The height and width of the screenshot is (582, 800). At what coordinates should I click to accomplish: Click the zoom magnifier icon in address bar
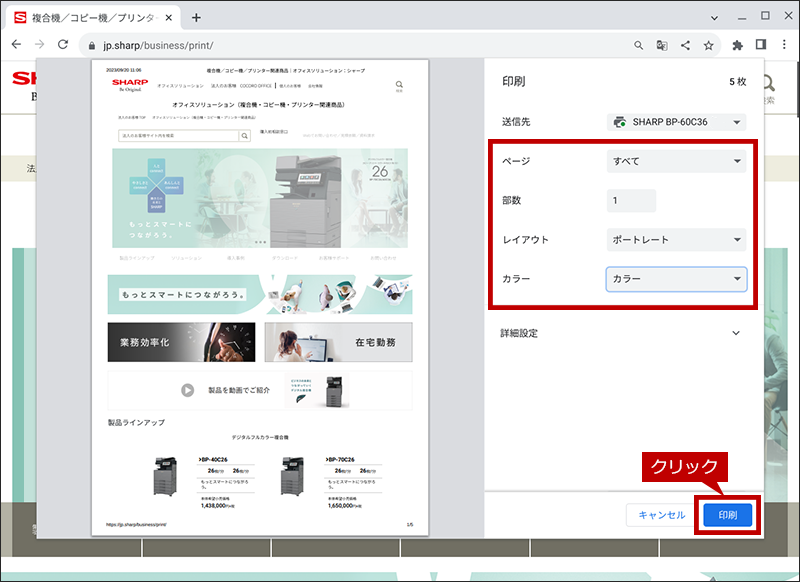tap(638, 45)
